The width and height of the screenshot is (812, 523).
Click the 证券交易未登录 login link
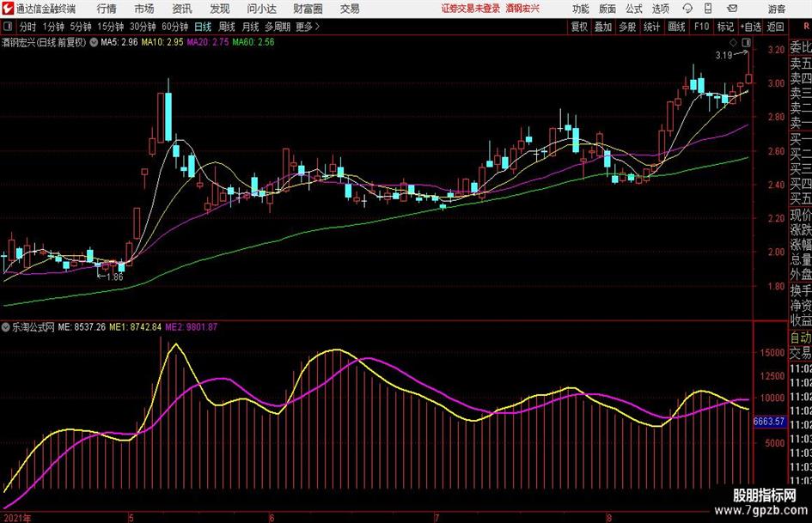tap(471, 9)
